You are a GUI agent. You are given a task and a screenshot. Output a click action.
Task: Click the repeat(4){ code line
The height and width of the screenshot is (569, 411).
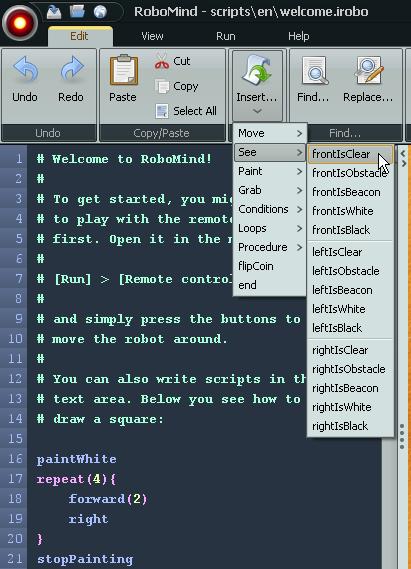click(x=77, y=479)
